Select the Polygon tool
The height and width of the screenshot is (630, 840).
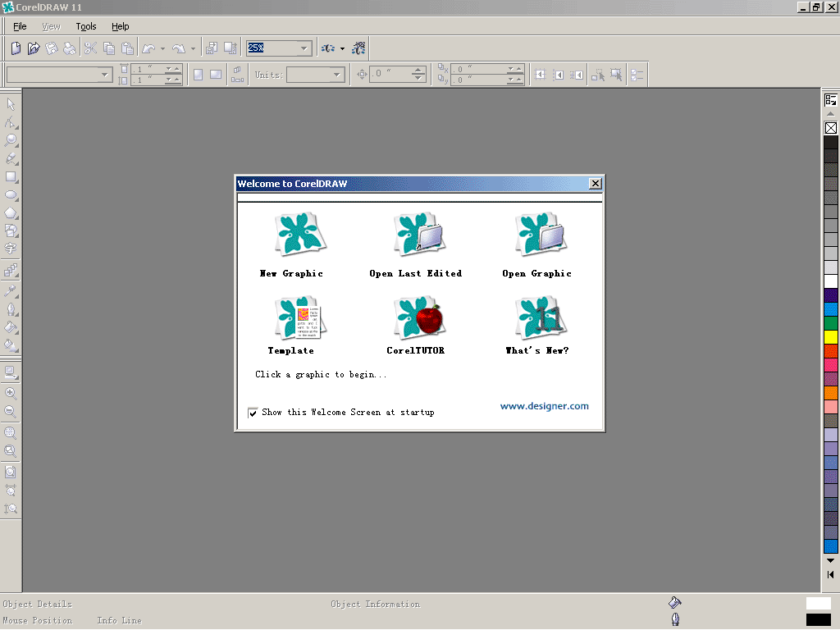tap(11, 213)
